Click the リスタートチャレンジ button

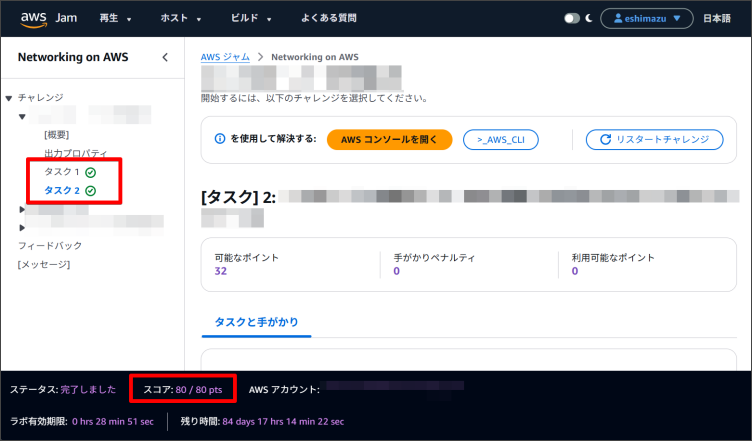point(654,139)
